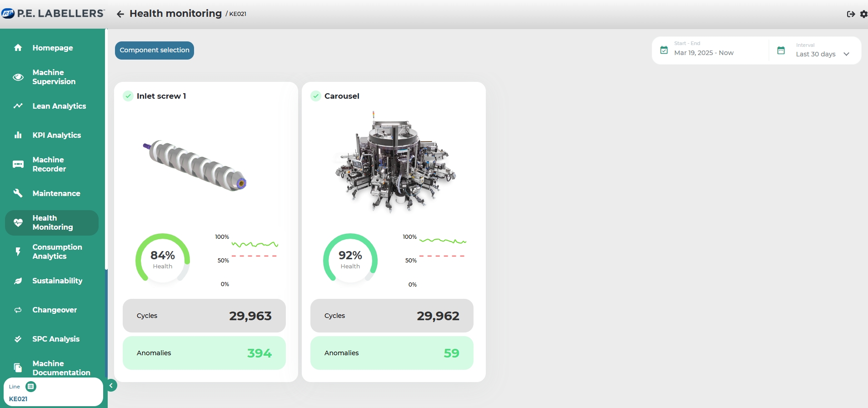The width and height of the screenshot is (868, 408).
Task: Click the Carousel machine image
Action: click(394, 163)
